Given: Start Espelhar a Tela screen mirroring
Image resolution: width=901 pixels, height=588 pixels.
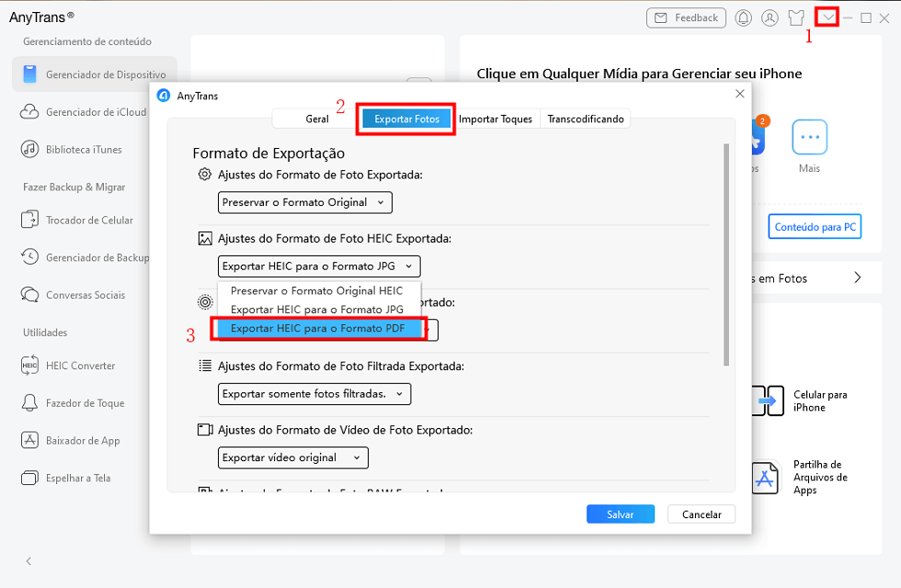Looking at the screenshot, I should click(87, 478).
